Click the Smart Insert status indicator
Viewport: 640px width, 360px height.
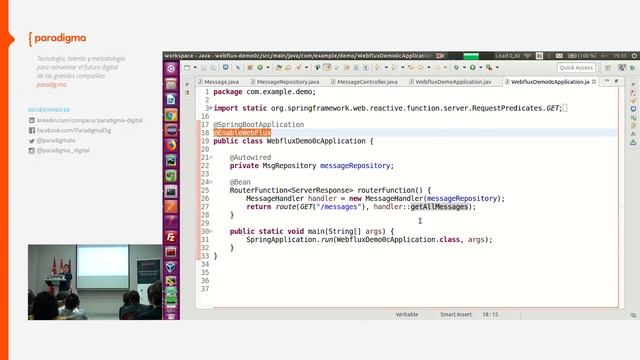[x=456, y=315]
